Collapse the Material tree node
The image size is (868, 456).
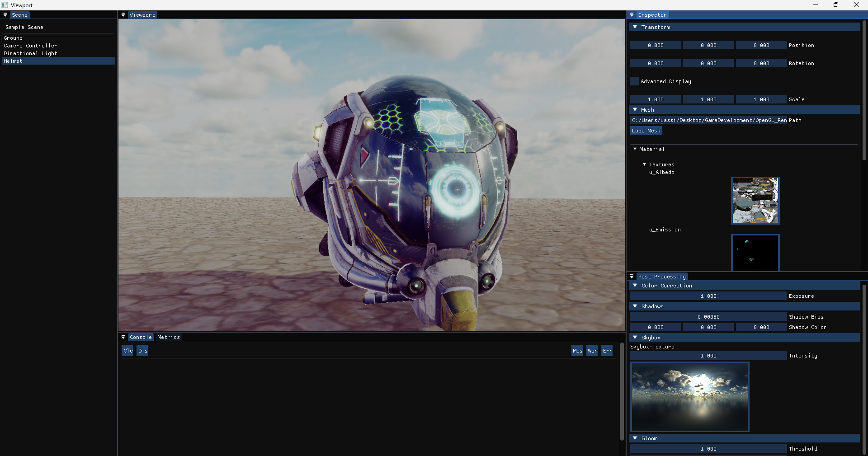(635, 149)
